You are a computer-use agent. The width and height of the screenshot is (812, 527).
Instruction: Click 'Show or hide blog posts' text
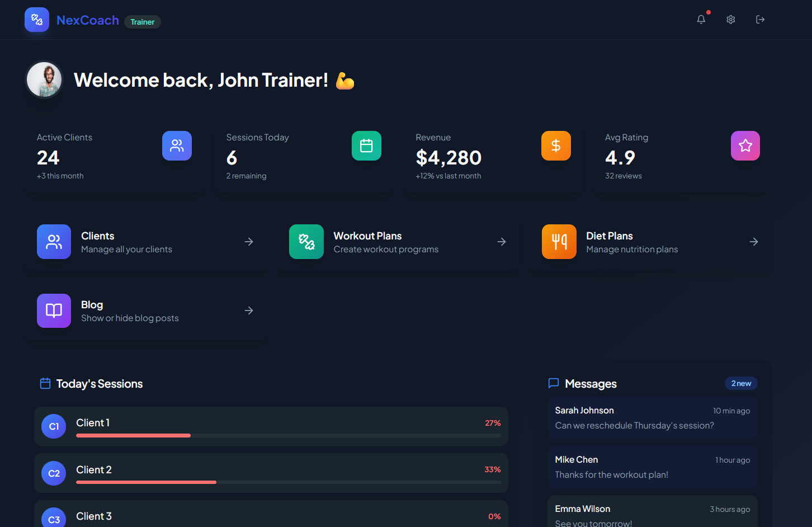tap(130, 318)
